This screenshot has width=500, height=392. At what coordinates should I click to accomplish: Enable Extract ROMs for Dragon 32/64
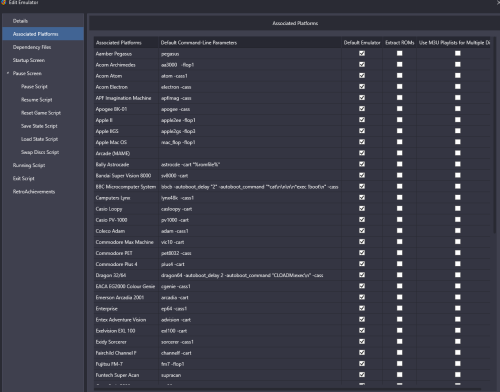400,275
